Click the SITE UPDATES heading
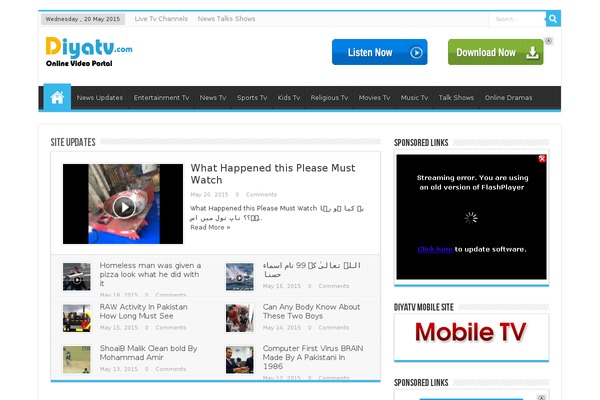600x400 pixels. pyautogui.click(x=73, y=142)
